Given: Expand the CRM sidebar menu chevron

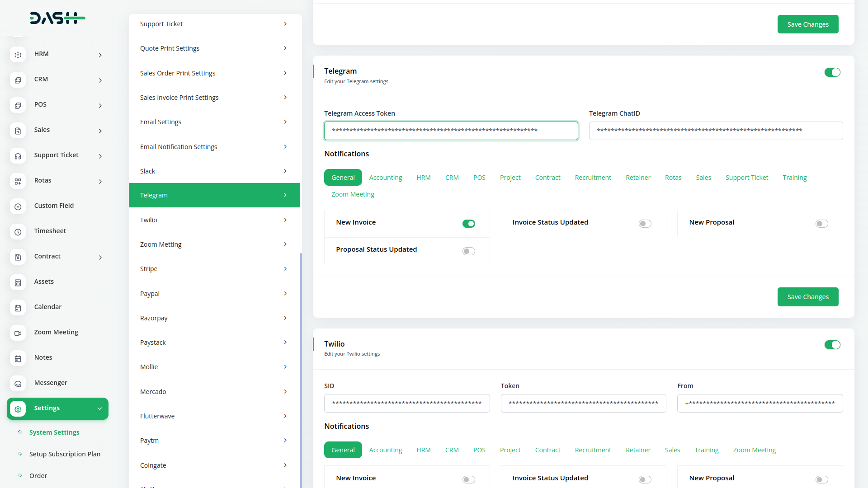Looking at the screenshot, I should tap(100, 80).
